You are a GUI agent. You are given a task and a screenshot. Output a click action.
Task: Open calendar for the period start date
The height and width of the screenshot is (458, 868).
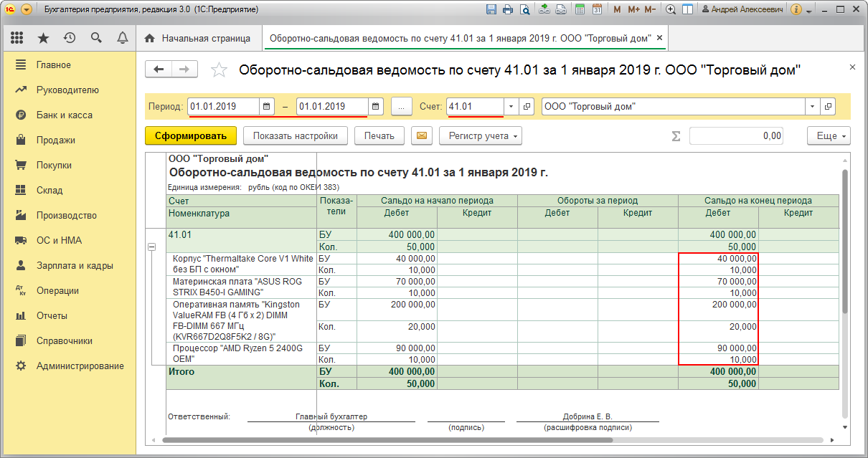pos(267,106)
